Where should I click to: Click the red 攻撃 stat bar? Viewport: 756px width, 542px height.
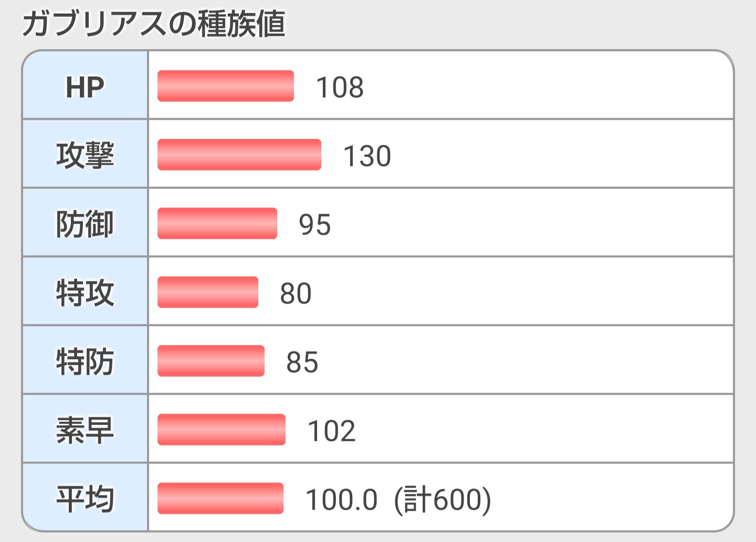[x=239, y=155]
